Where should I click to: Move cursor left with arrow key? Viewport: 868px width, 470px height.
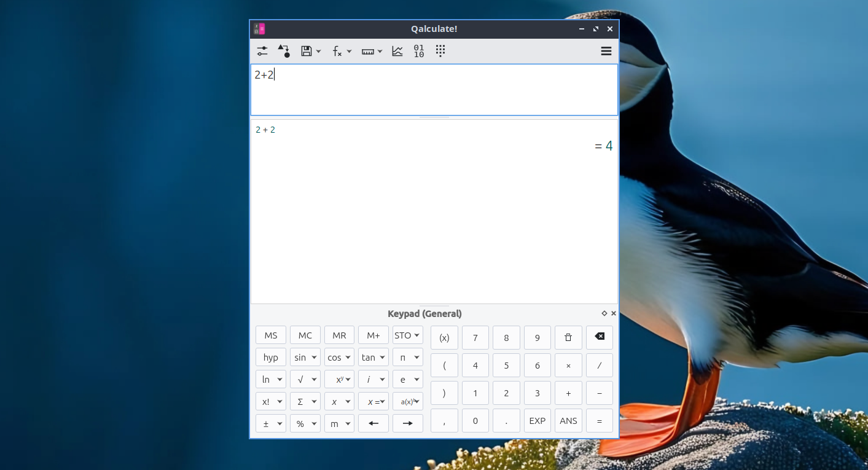pyautogui.click(x=373, y=423)
